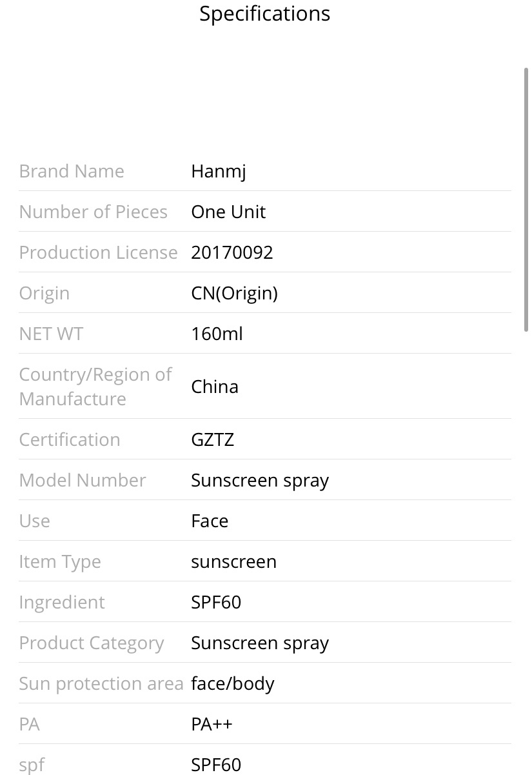Click production license number 20170092
The image size is (532, 775).
point(232,252)
